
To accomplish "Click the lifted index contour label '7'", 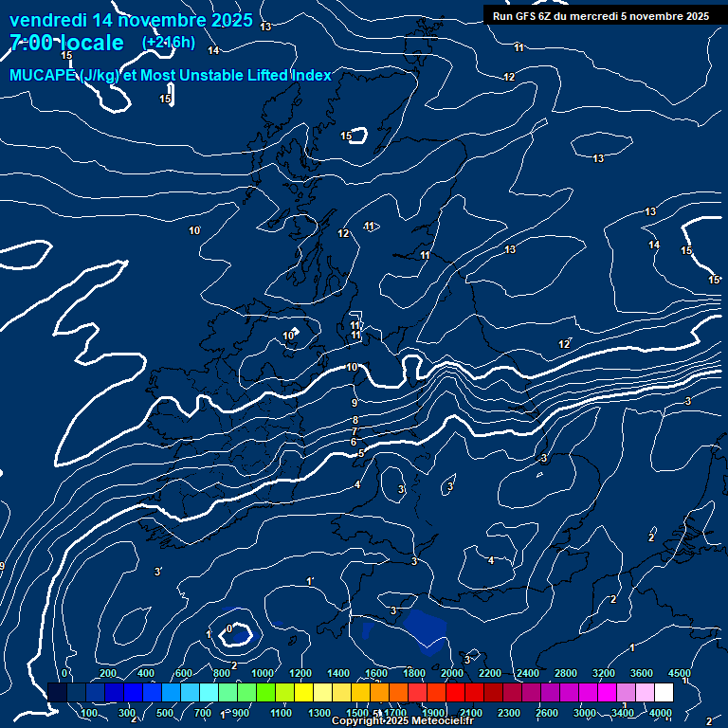I will [x=355, y=431].
